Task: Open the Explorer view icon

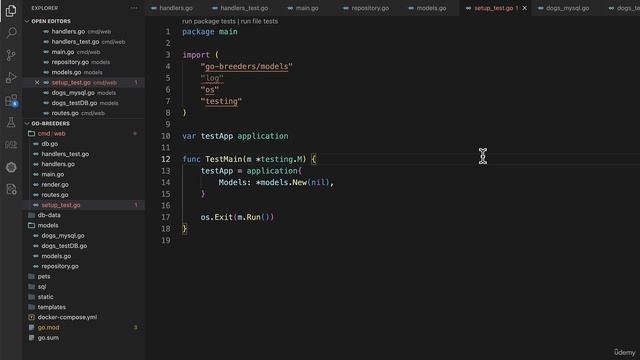Action: (11, 11)
